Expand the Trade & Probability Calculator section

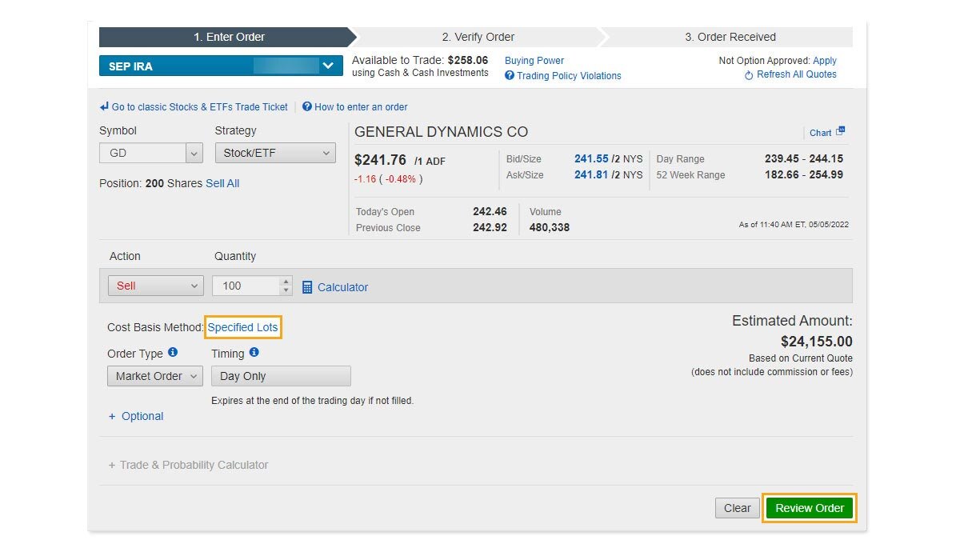click(188, 465)
